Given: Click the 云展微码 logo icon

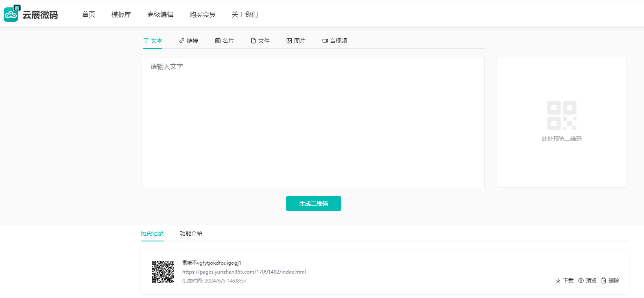Looking at the screenshot, I should tap(12, 13).
